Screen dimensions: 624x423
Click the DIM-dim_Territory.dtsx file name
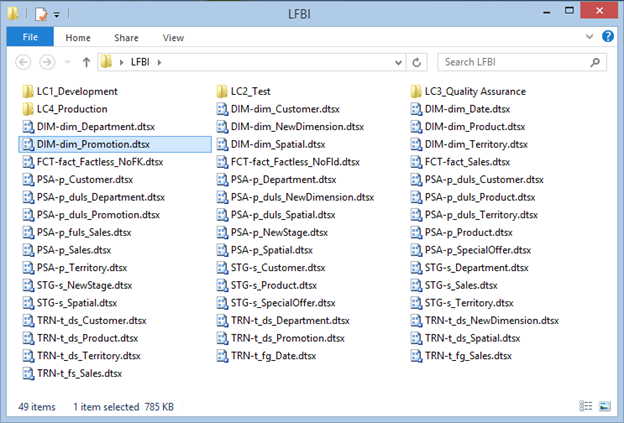click(476, 144)
